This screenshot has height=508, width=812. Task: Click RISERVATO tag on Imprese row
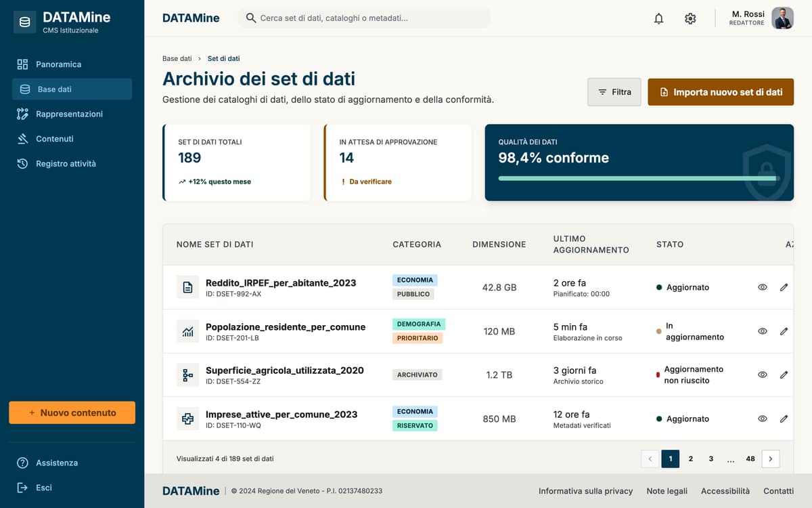click(x=415, y=425)
